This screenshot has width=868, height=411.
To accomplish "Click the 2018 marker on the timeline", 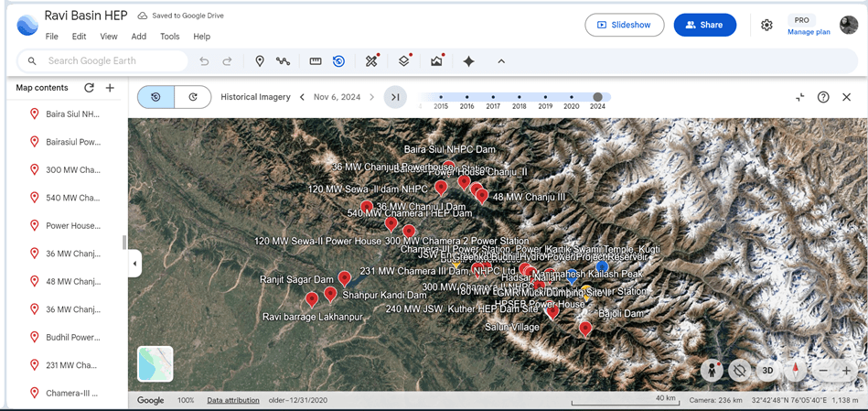I will point(520,97).
